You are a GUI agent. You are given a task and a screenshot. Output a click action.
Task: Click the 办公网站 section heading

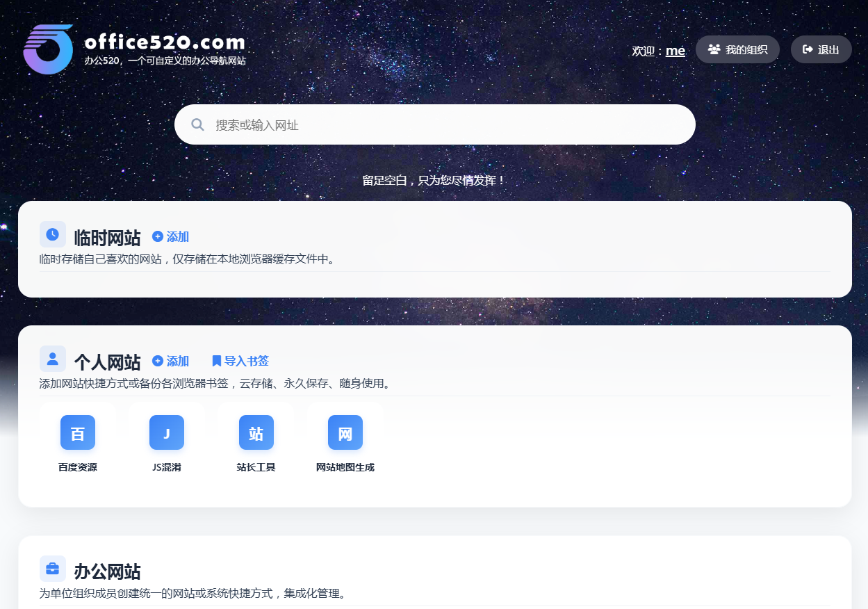[x=107, y=572]
